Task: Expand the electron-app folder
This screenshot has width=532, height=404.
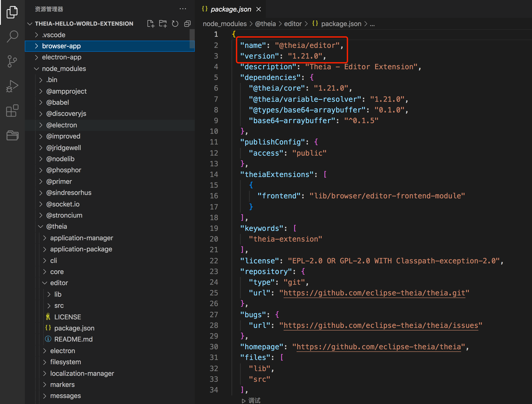Action: coord(62,57)
